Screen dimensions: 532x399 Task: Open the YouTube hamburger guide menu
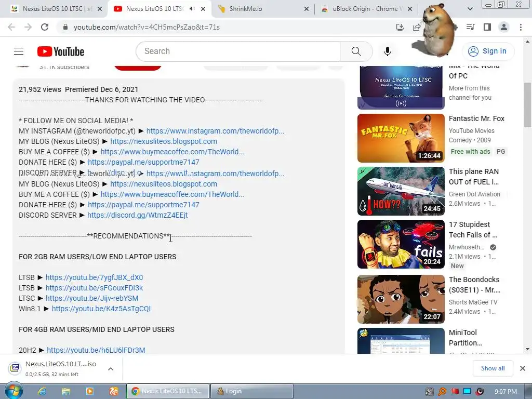tap(19, 51)
